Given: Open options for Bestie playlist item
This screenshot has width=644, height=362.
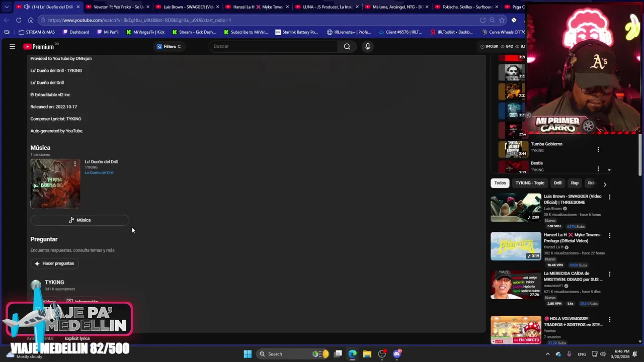Looking at the screenshot, I should (x=598, y=168).
